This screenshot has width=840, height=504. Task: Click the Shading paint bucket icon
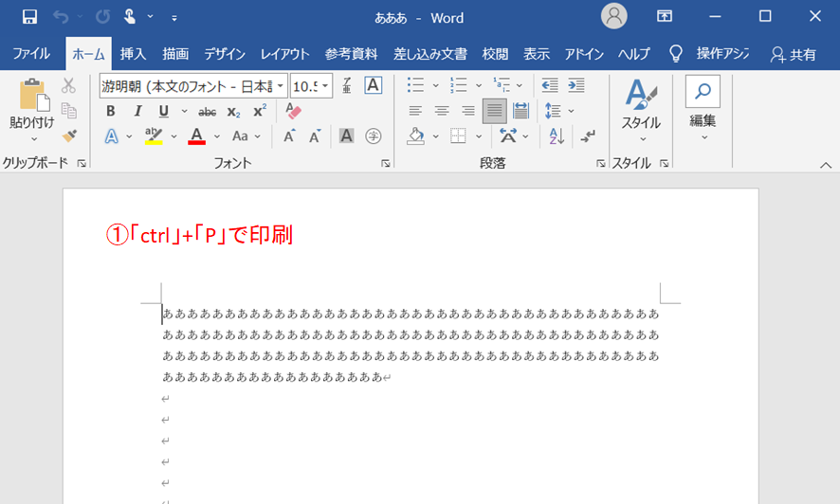coord(415,135)
